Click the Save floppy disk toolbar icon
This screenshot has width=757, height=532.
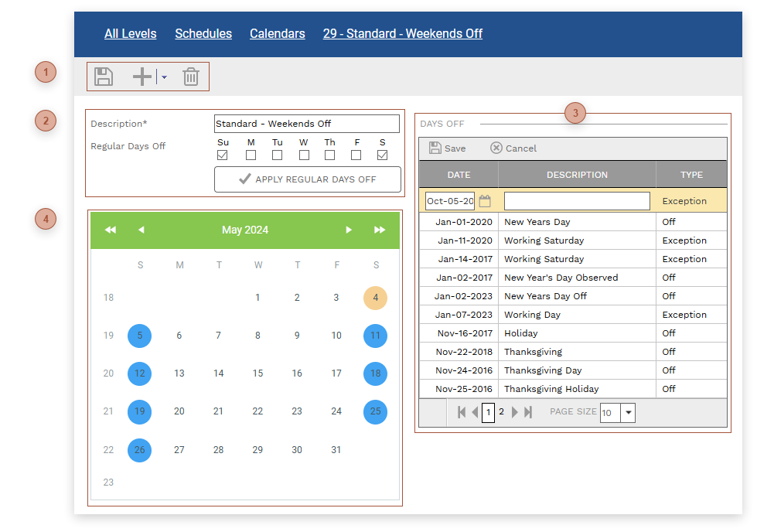click(104, 77)
